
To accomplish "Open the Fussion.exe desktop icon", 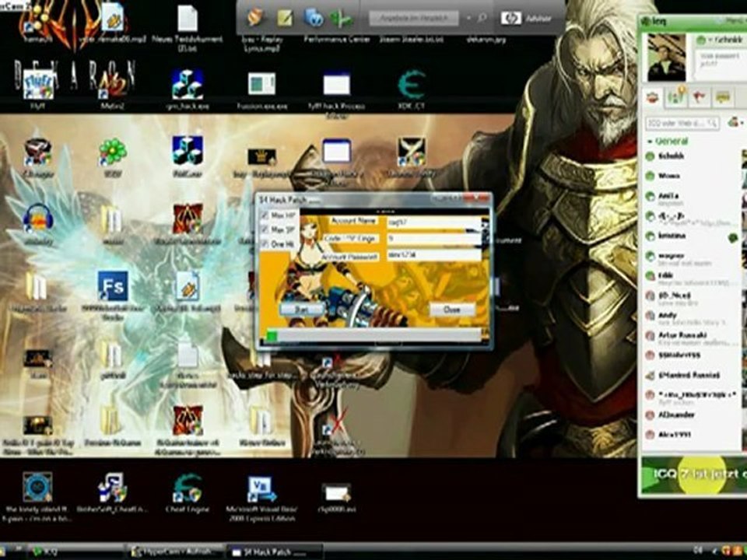I will click(x=261, y=89).
